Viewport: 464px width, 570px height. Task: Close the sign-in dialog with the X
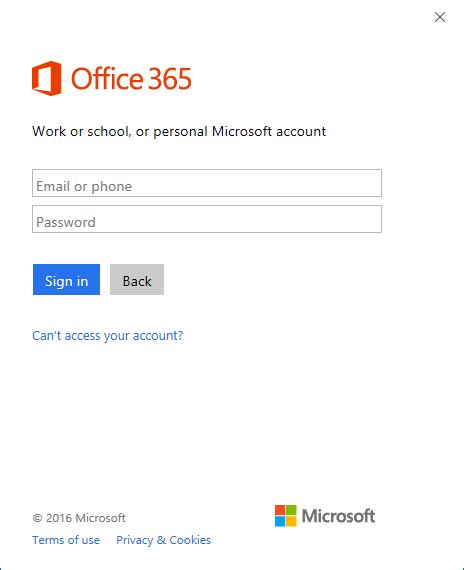coord(440,17)
